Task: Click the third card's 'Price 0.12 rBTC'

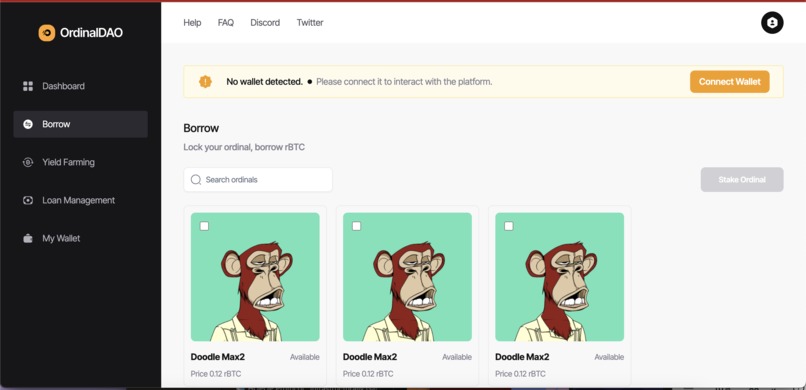Action: (520, 374)
